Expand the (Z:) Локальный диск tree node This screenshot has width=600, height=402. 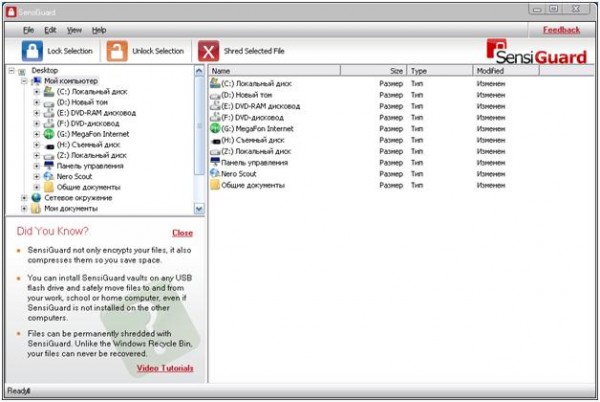click(x=36, y=155)
